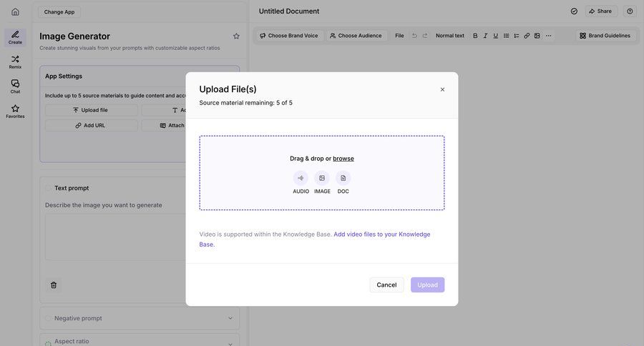
Task: Expand the Aspect ratio section
Action: click(140, 341)
